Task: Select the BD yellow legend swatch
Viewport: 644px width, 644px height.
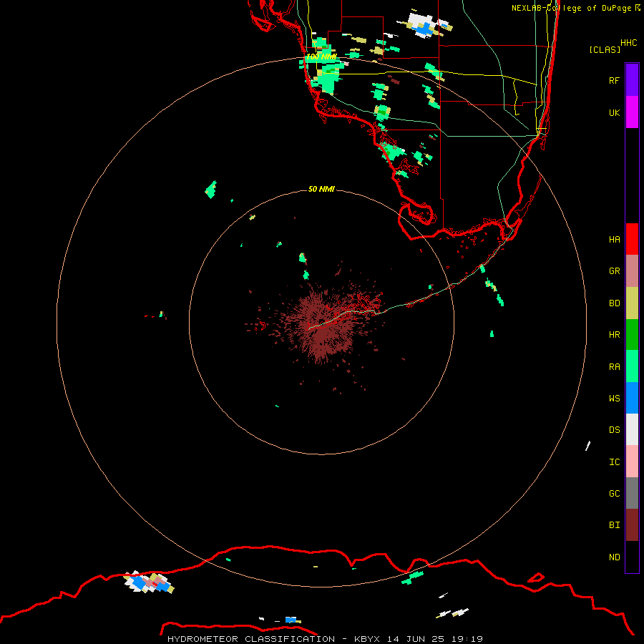Action: [x=632, y=303]
